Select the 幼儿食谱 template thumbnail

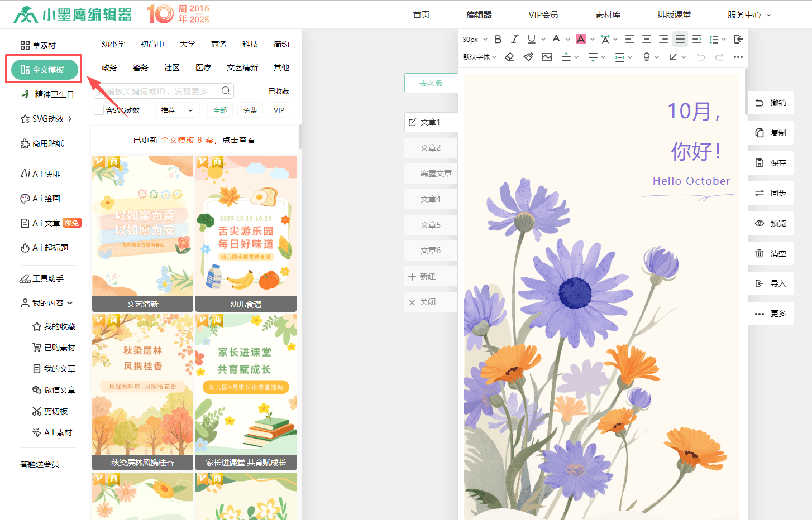click(x=246, y=233)
